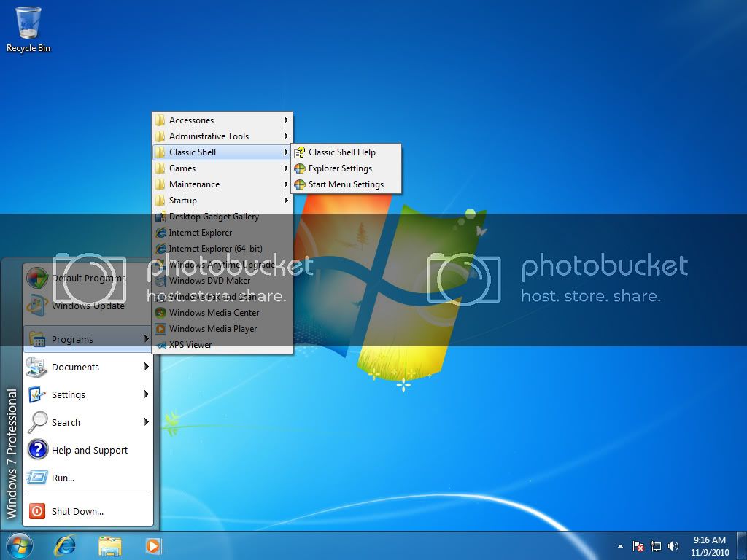Click the Settings checkmark icon
This screenshot has width=747, height=560.
37,394
